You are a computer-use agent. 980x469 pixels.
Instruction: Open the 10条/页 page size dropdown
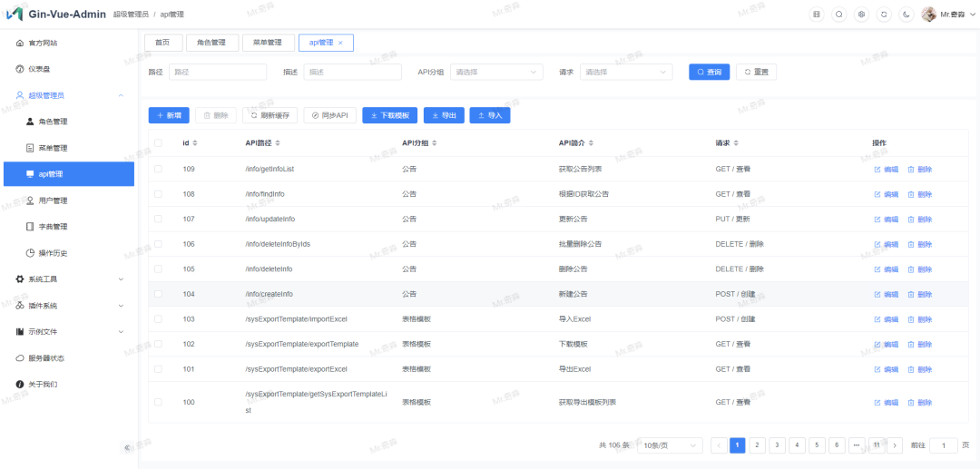tap(671, 445)
